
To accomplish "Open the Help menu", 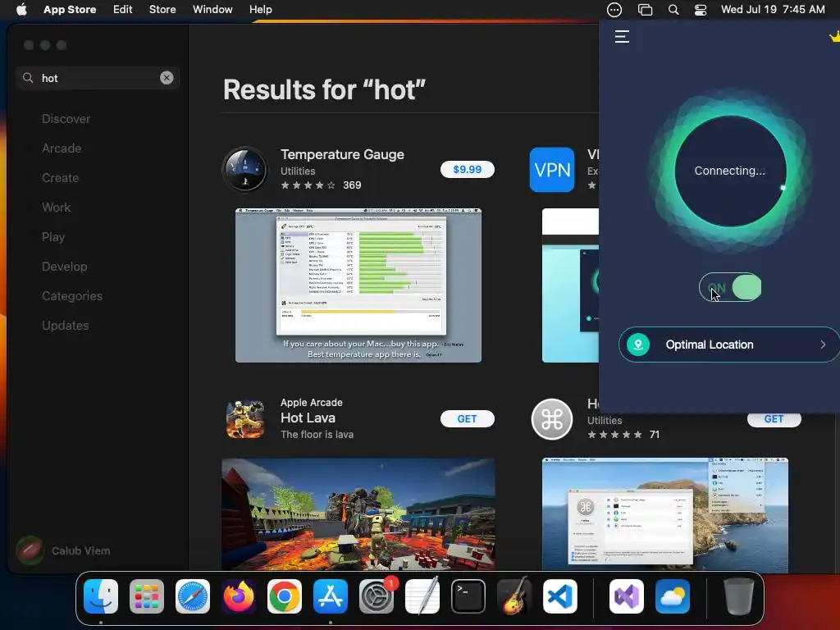I will click(260, 9).
